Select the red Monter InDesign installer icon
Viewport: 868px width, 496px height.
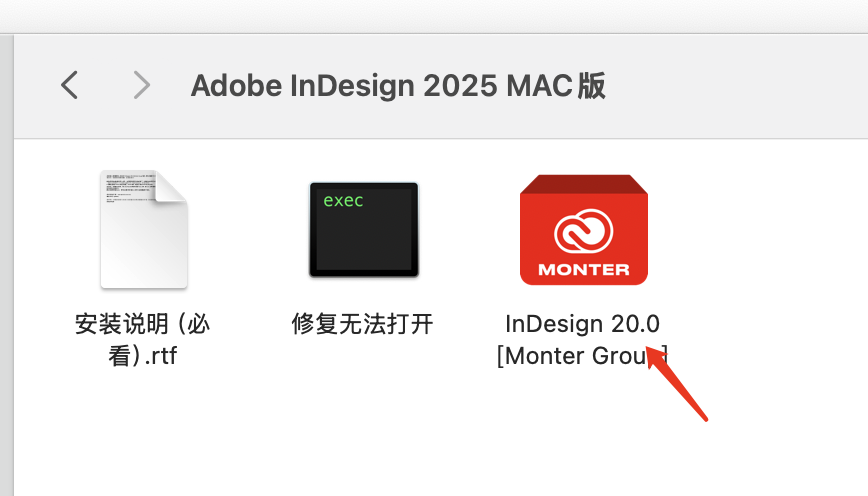(583, 230)
